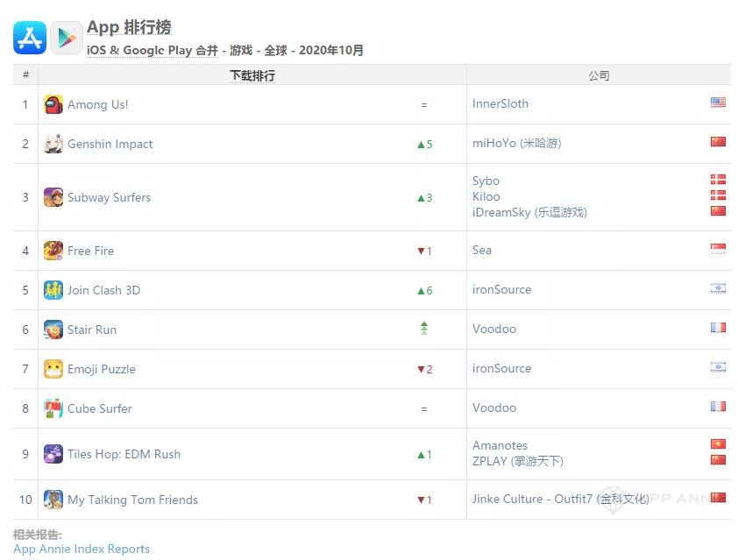Select Voodoo in the Cube Surfer row
The height and width of the screenshot is (560, 738).
[x=494, y=408]
